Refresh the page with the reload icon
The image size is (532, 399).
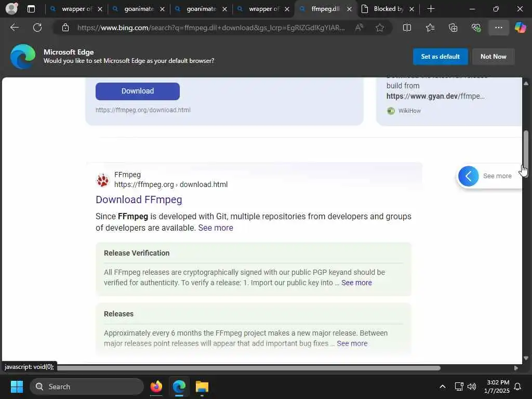(x=37, y=28)
